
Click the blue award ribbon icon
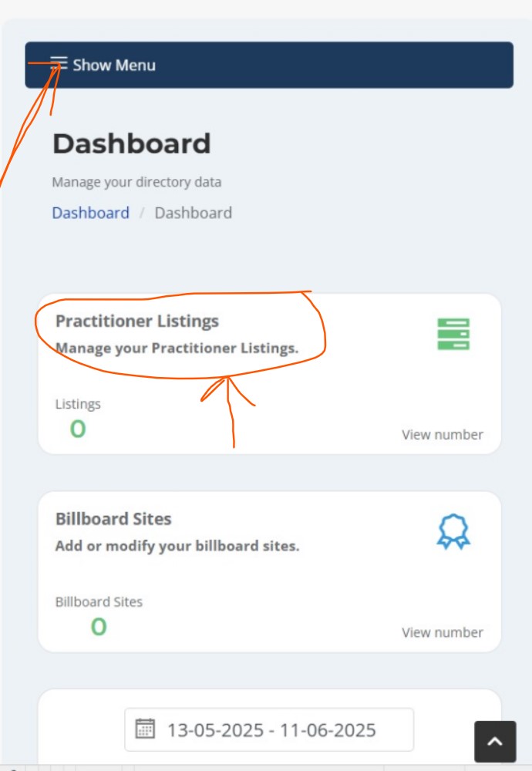tap(453, 531)
